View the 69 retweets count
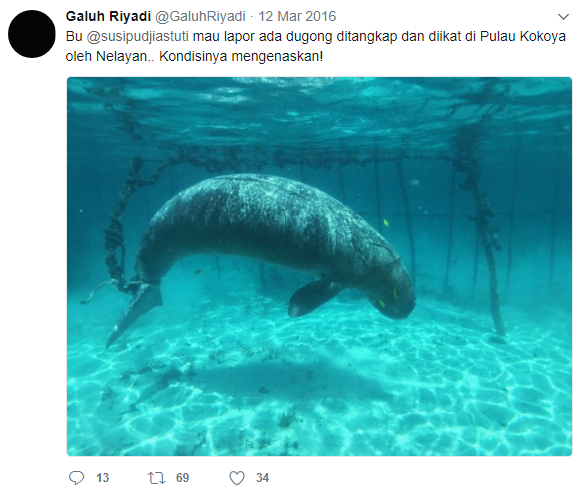This screenshot has height=495, width=578. 182,478
